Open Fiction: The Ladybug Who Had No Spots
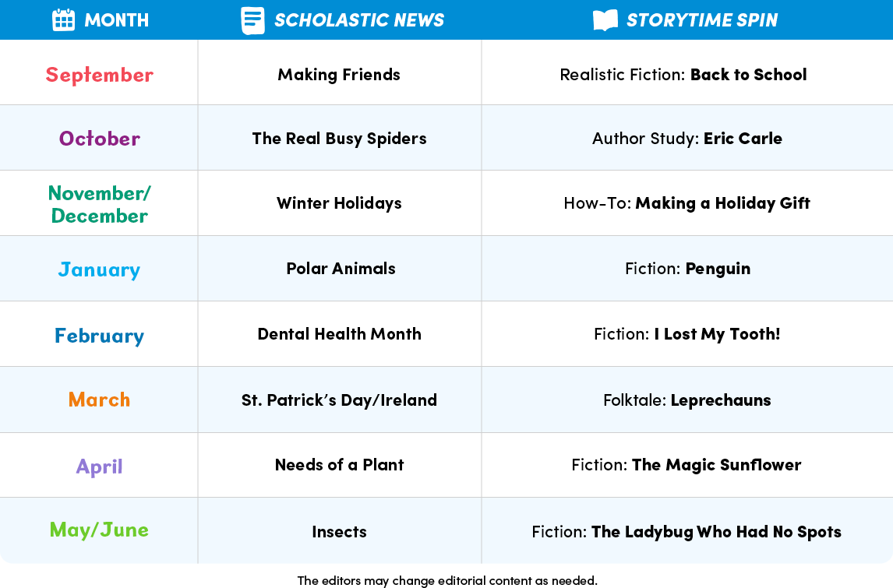The image size is (893, 588). tap(687, 532)
